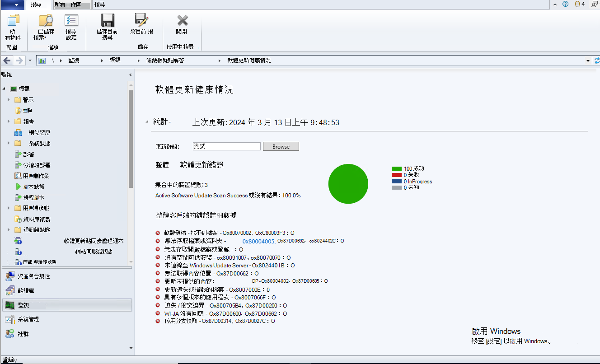The image size is (600, 364).
Task: Open the address bar history dropdown
Action: (588, 61)
